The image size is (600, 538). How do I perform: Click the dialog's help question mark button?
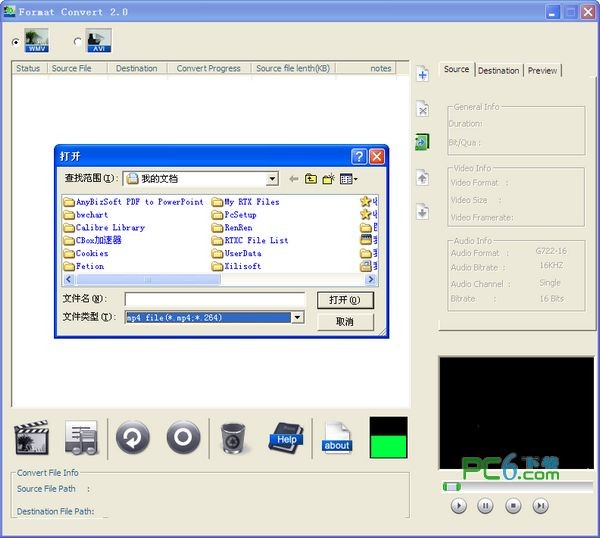(x=359, y=157)
